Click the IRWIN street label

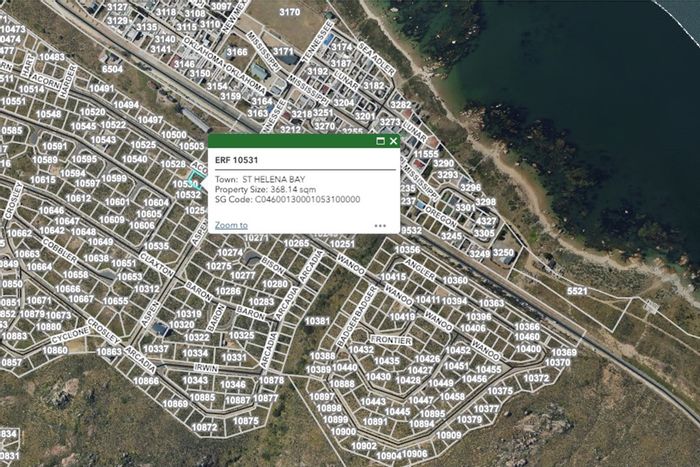206,368
